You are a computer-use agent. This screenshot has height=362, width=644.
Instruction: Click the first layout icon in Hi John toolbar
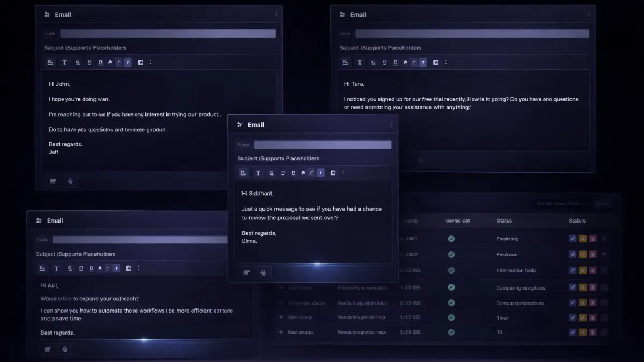[50, 62]
